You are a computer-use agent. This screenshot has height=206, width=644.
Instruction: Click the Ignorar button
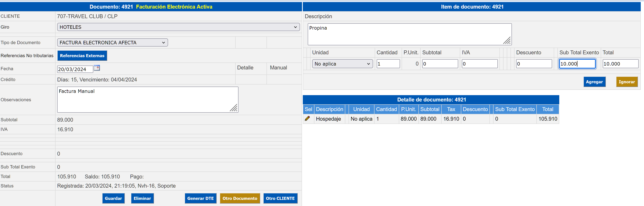627,82
